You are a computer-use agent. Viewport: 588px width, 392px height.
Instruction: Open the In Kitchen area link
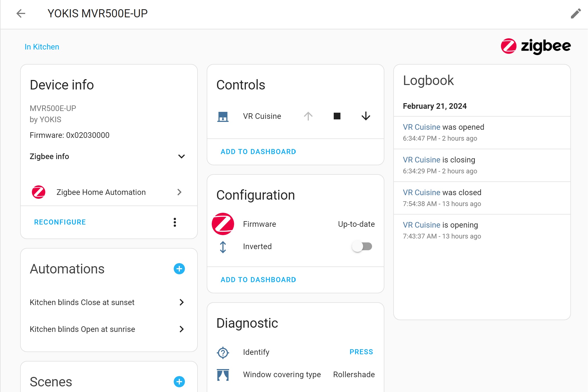click(42, 47)
